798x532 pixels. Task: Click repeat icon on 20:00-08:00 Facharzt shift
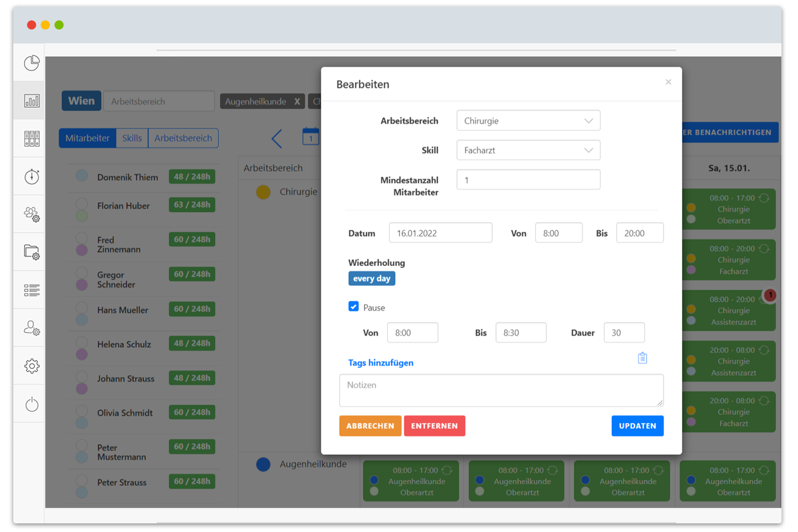click(764, 401)
